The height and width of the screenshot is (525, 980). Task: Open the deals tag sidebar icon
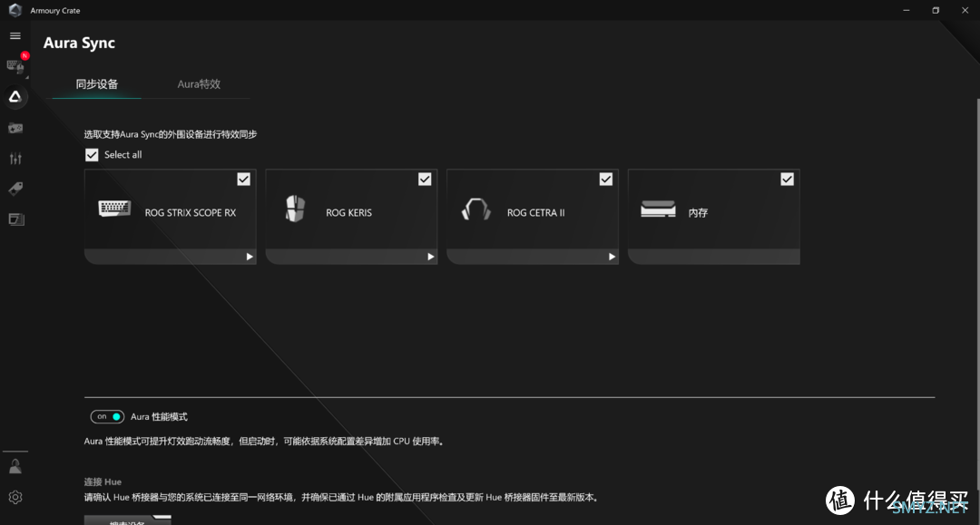(15, 189)
